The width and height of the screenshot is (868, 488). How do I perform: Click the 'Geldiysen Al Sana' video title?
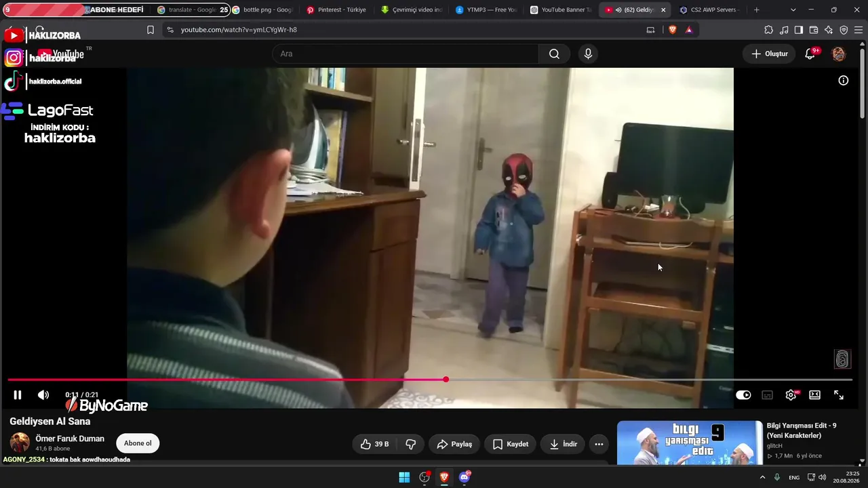50,422
